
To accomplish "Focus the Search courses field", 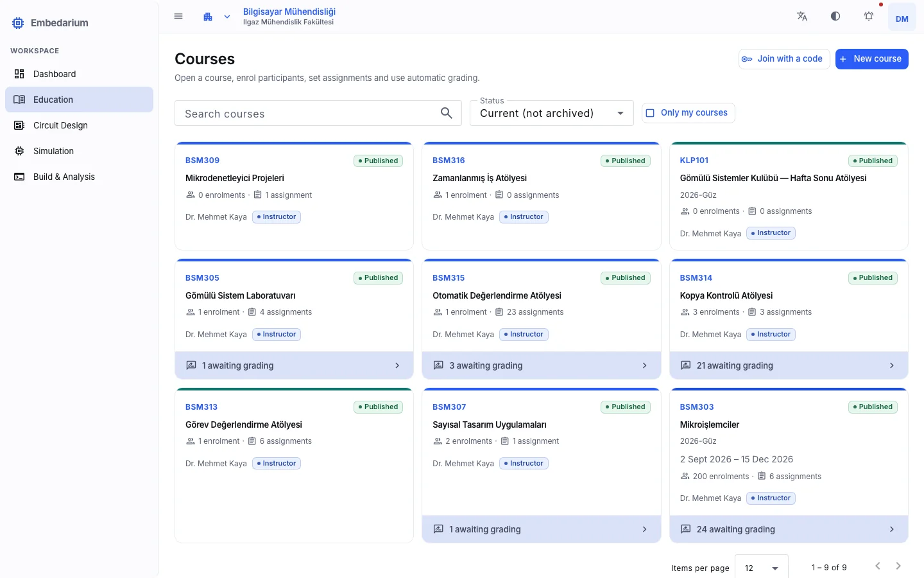I will pyautogui.click(x=308, y=114).
